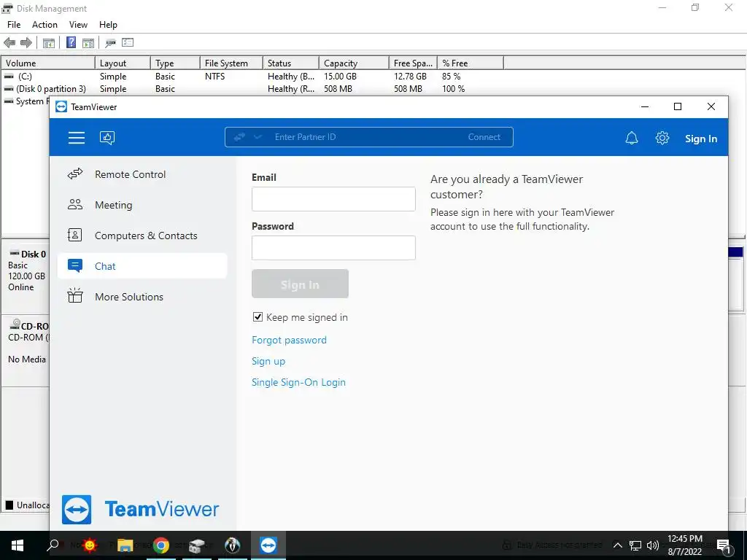
Task: Click the suited-figure app icon in taskbar
Action: click(233, 545)
